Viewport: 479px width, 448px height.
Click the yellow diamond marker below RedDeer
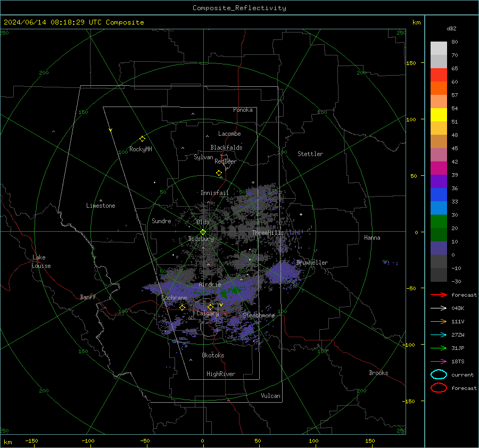(x=219, y=173)
